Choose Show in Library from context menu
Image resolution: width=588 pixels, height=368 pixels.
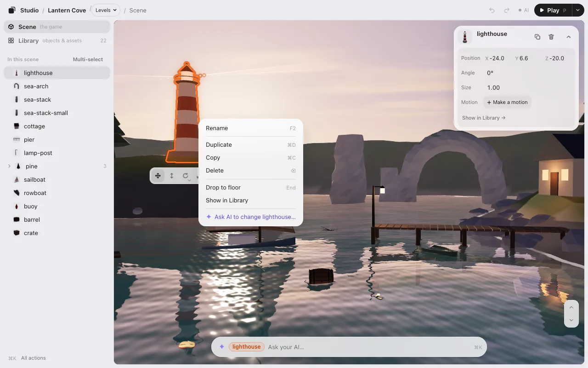point(251,201)
